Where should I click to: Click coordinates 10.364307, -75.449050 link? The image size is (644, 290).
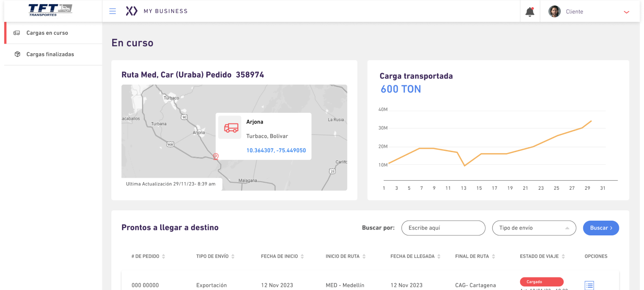[276, 150]
